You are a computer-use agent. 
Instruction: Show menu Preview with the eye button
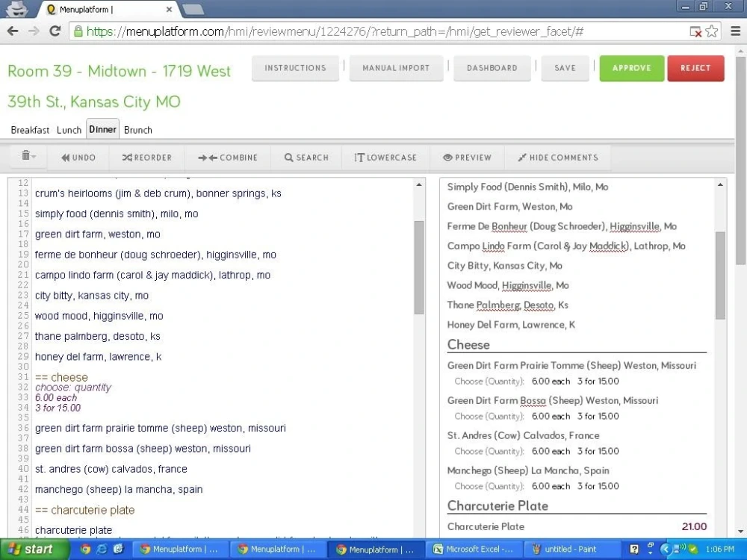point(467,158)
